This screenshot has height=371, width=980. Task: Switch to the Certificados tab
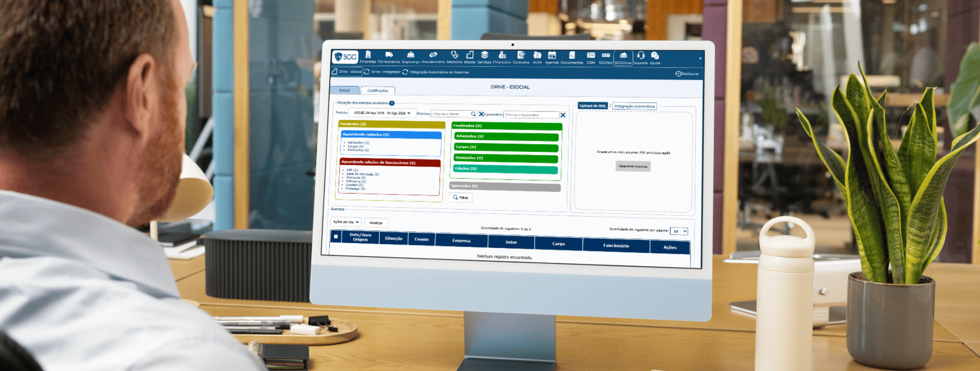pos(378,91)
